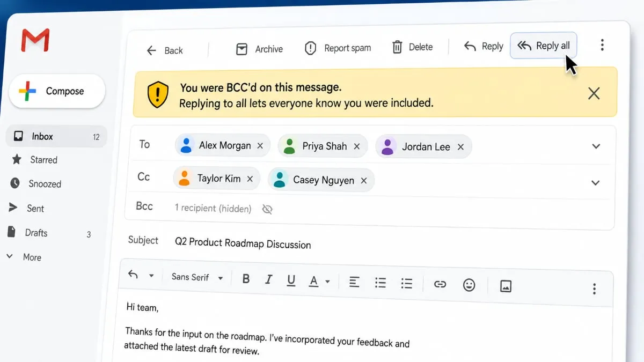Click Reply all
644x362 pixels.
pyautogui.click(x=544, y=46)
